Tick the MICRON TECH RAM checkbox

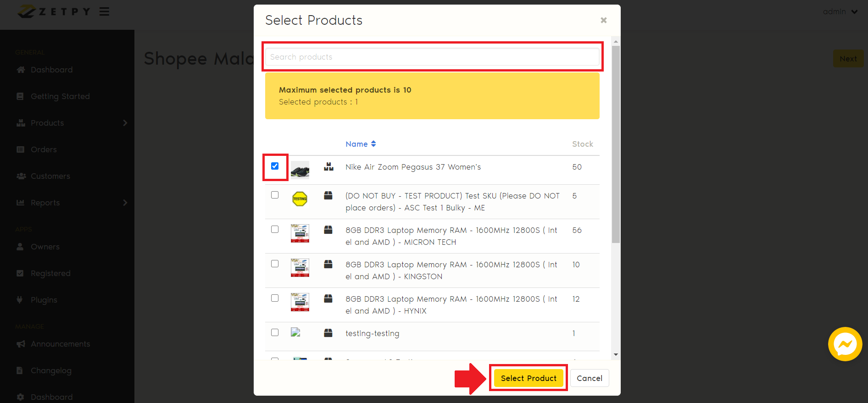coord(275,229)
